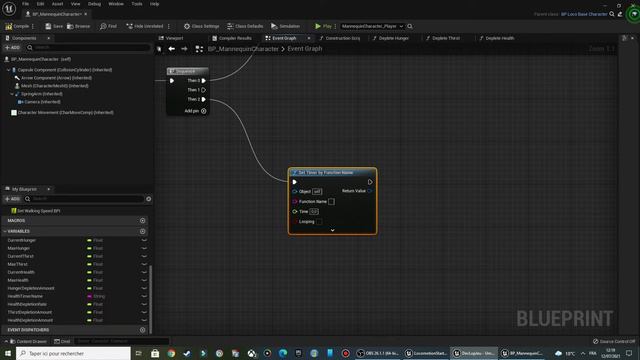
Task: Collapse the SpringArm tree item
Action: point(12,94)
